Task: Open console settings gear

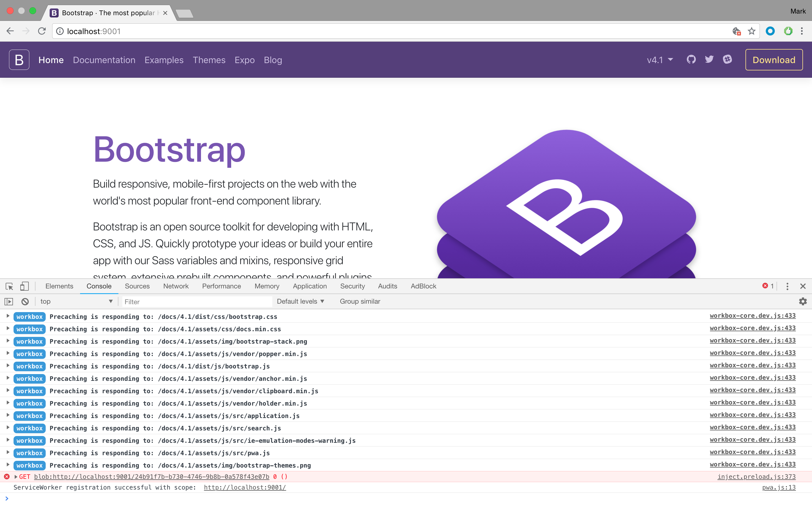Action: 803,301
